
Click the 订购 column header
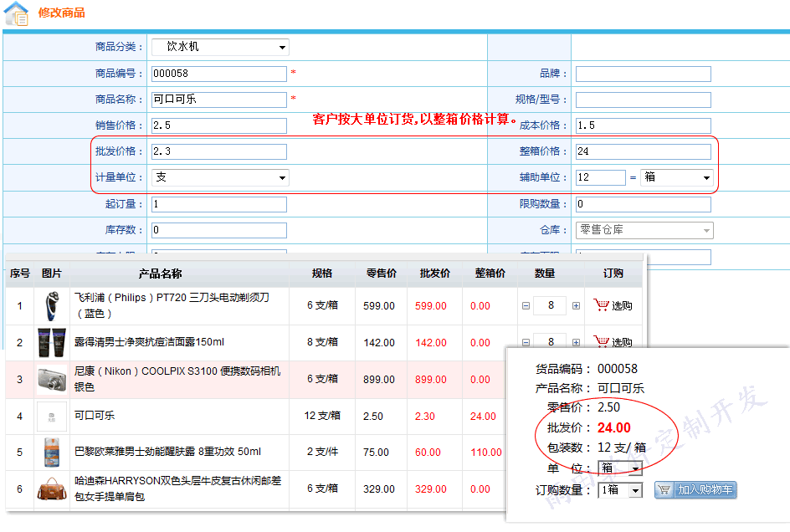click(613, 274)
